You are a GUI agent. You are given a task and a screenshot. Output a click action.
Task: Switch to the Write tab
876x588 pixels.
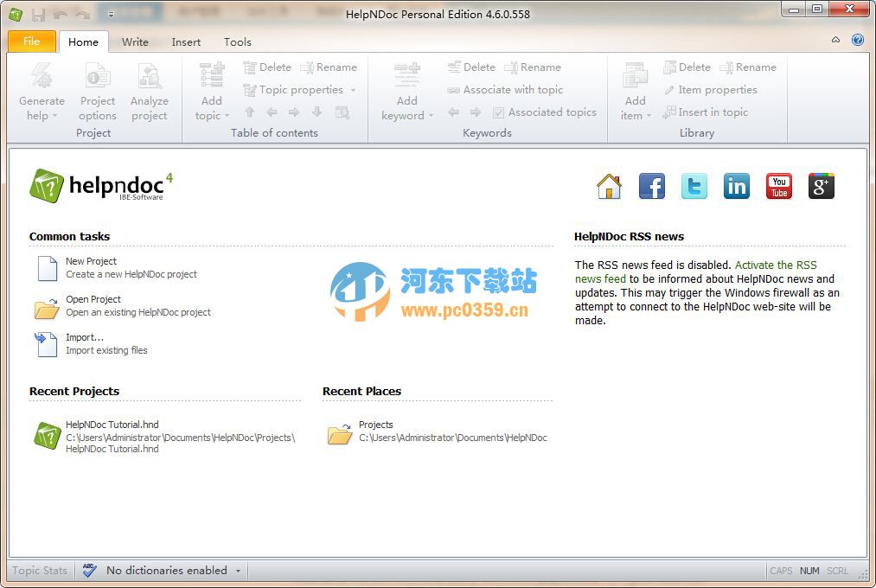pyautogui.click(x=135, y=42)
